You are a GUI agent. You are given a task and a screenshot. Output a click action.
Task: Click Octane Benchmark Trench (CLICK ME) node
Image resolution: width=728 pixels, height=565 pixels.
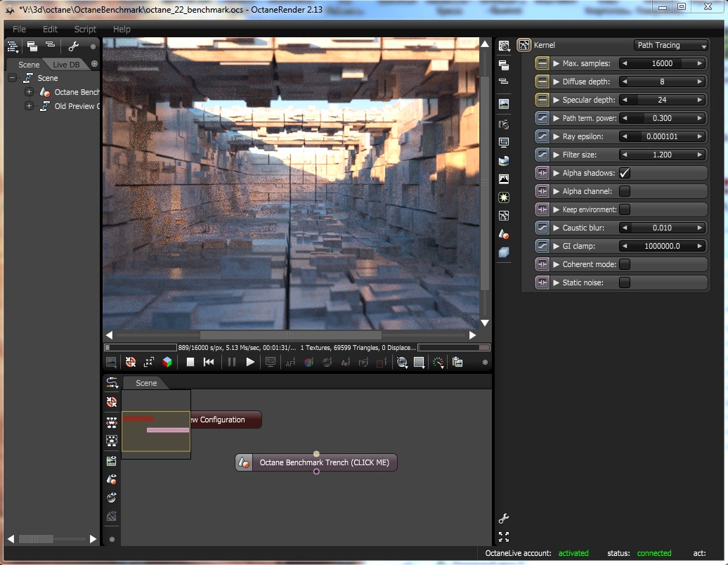click(316, 462)
